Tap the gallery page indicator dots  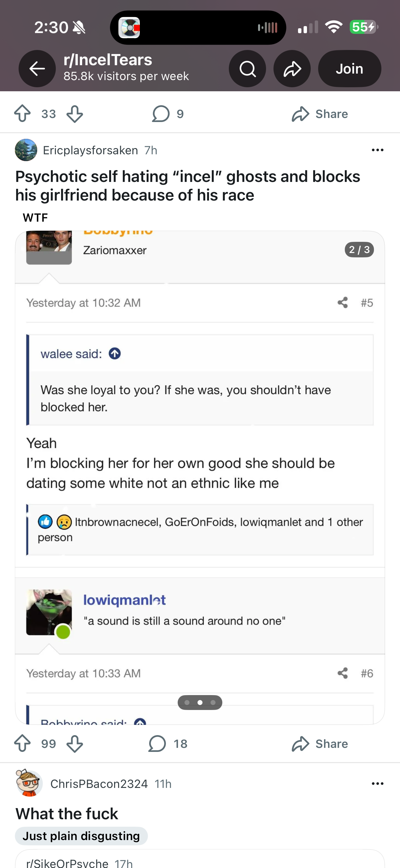[200, 703]
